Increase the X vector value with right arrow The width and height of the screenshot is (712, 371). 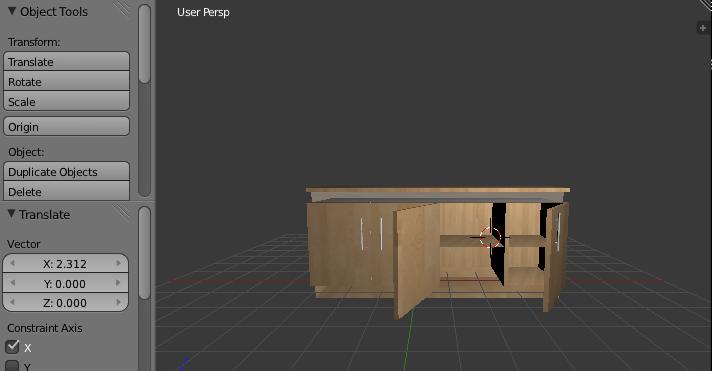pyautogui.click(x=119, y=263)
